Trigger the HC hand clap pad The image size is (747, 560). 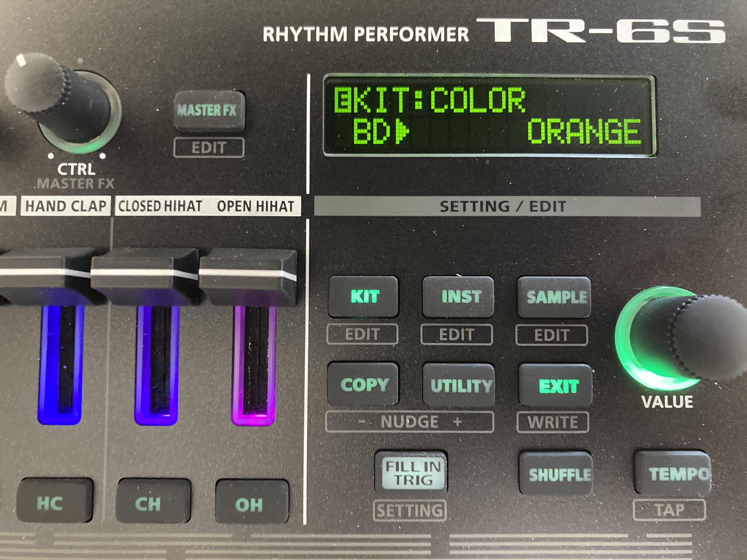coord(55,500)
